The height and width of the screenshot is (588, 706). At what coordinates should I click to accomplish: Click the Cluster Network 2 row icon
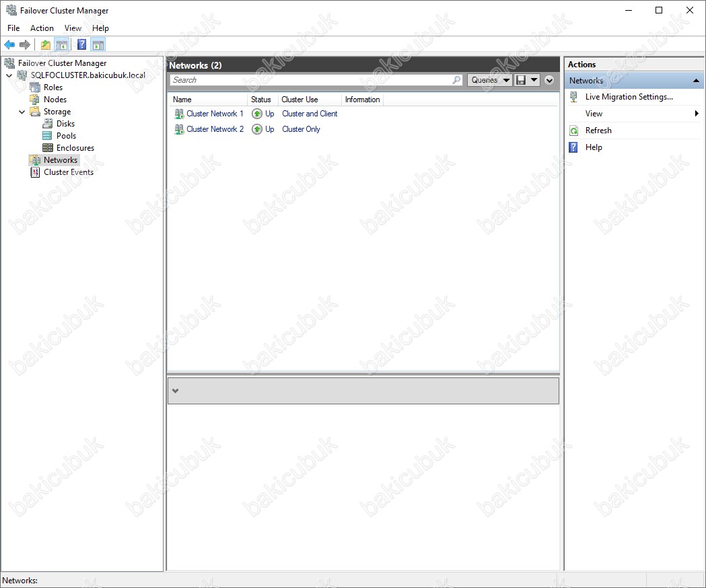coord(179,129)
